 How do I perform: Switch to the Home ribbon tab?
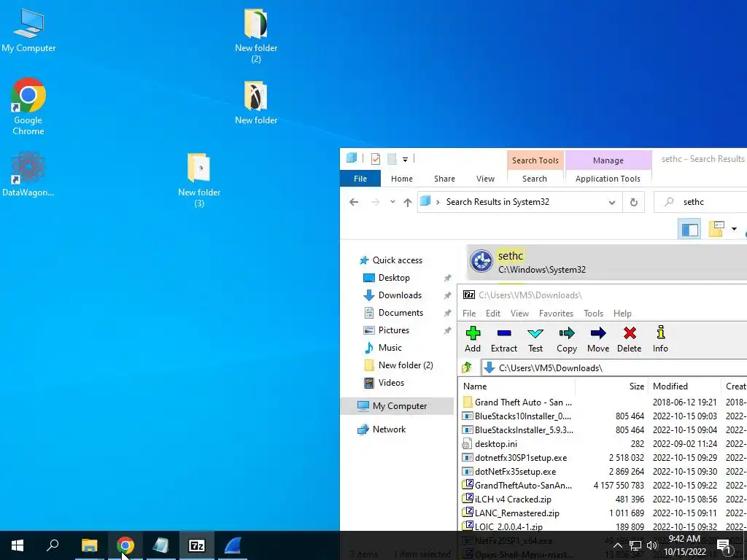402,179
